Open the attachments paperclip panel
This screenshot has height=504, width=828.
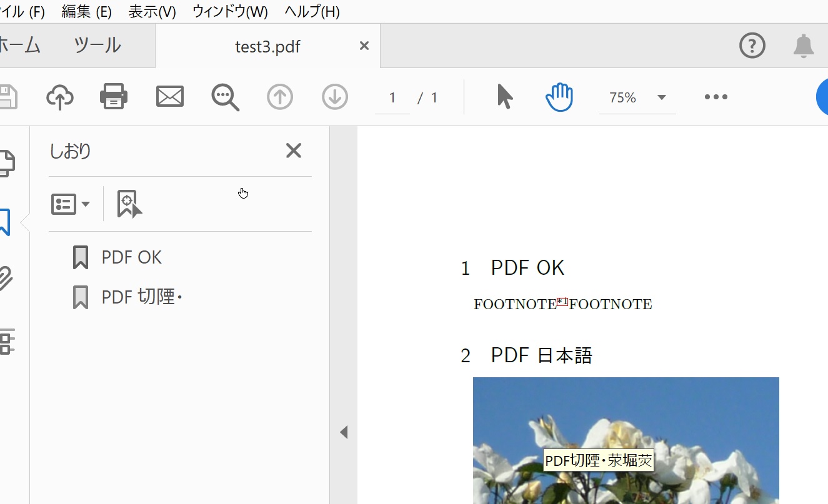click(6, 280)
